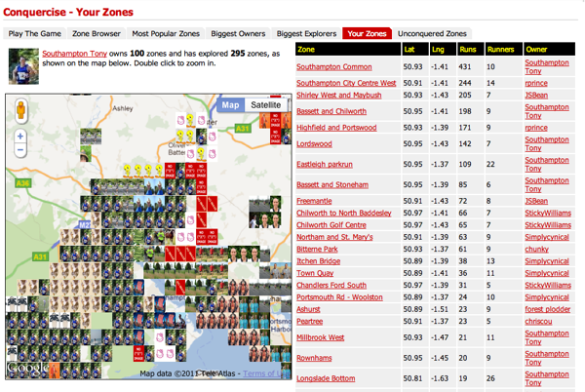
Task: Open the map's Terms of Use link
Action: coord(266,373)
